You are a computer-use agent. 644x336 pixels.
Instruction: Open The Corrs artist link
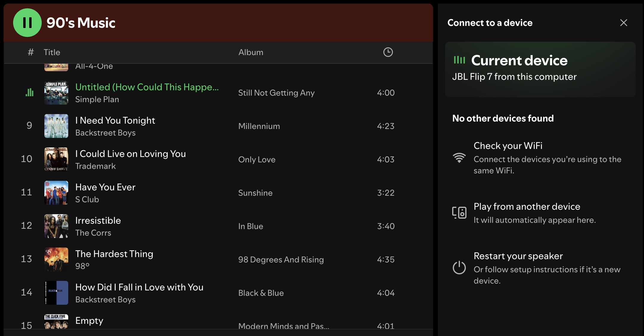[93, 233]
